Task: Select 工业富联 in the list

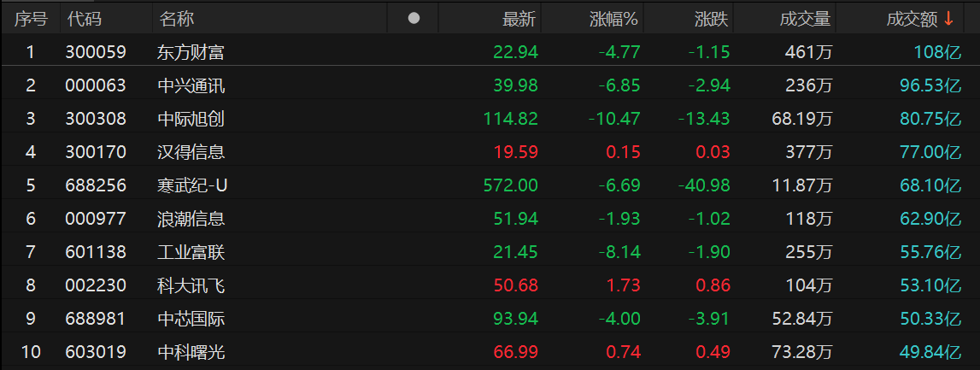Action: [x=191, y=252]
